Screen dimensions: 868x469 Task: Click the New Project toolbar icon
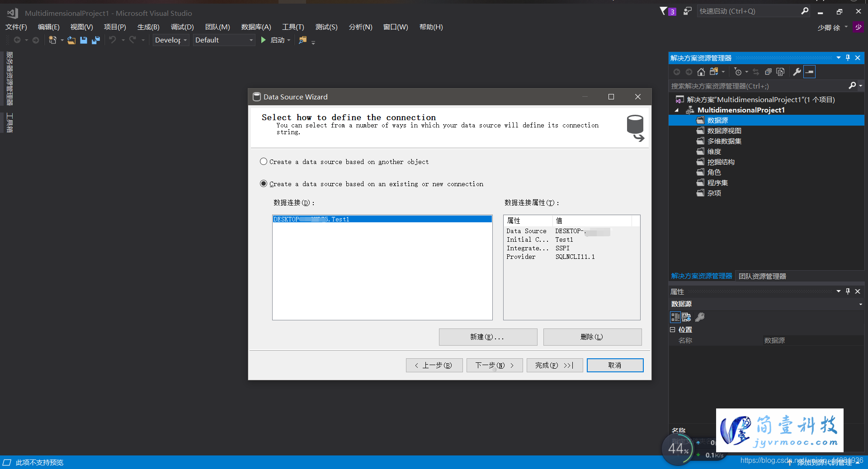[52, 40]
